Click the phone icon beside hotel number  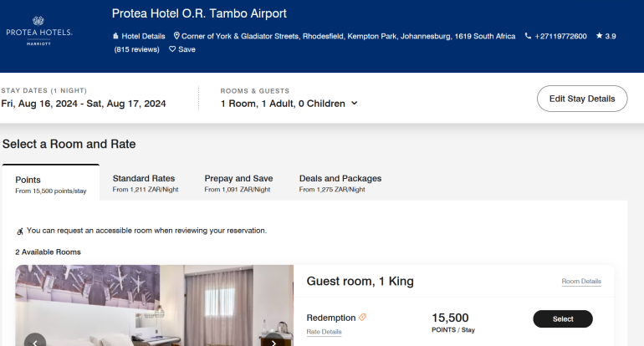coord(528,37)
